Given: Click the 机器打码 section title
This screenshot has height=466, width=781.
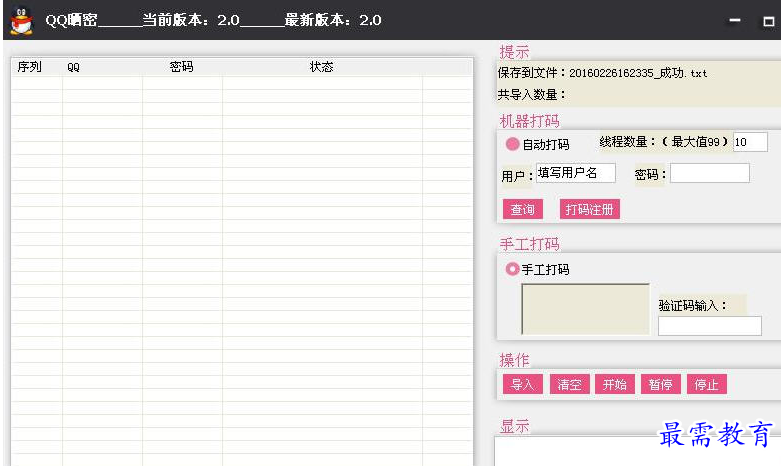Looking at the screenshot, I should pos(529,121).
